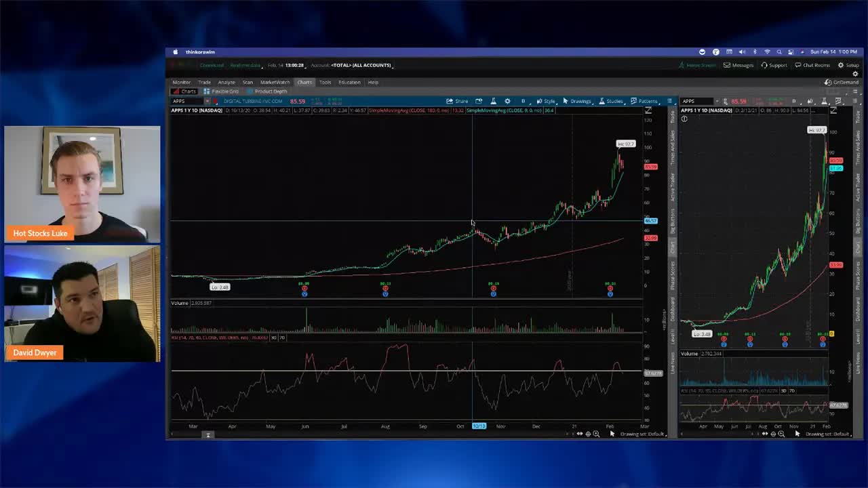Open the volume control in the menu bar

[x=742, y=52]
